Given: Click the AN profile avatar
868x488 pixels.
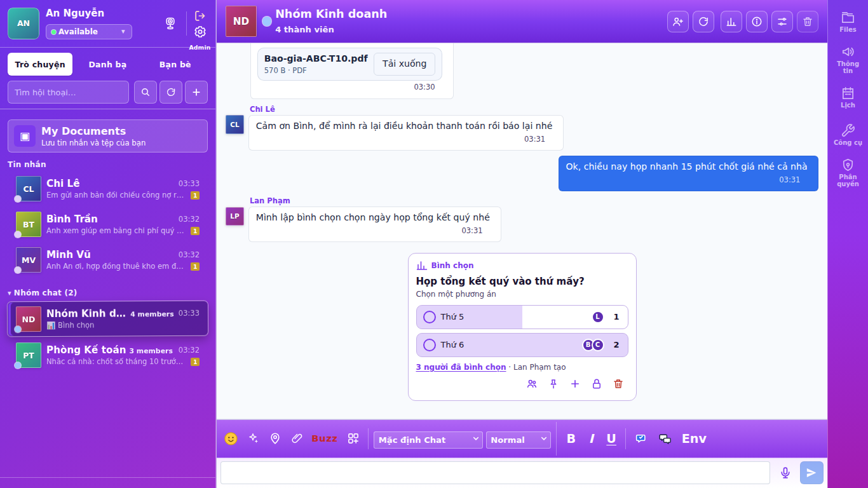Looking at the screenshot, I should click(x=24, y=24).
